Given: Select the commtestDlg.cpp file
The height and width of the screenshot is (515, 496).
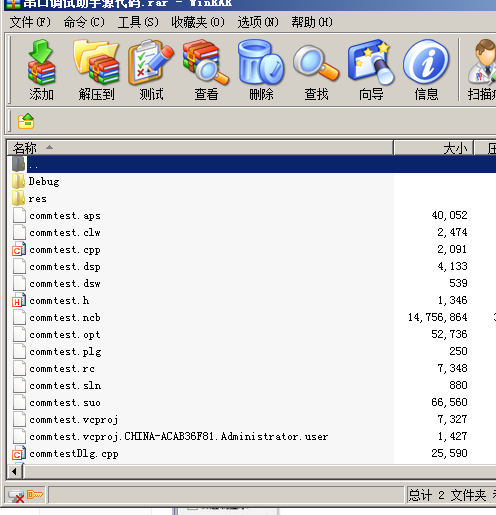Looking at the screenshot, I should point(74,454).
